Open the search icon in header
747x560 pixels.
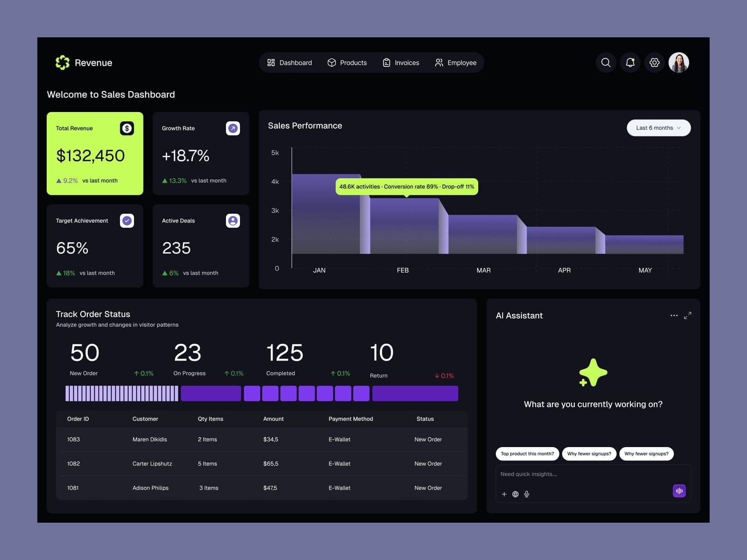point(606,63)
